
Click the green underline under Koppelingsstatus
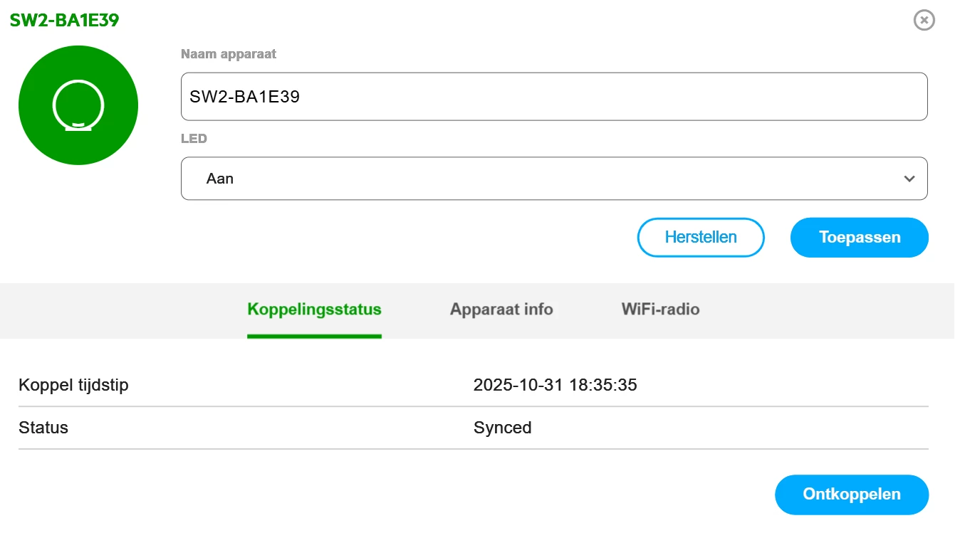click(x=314, y=336)
